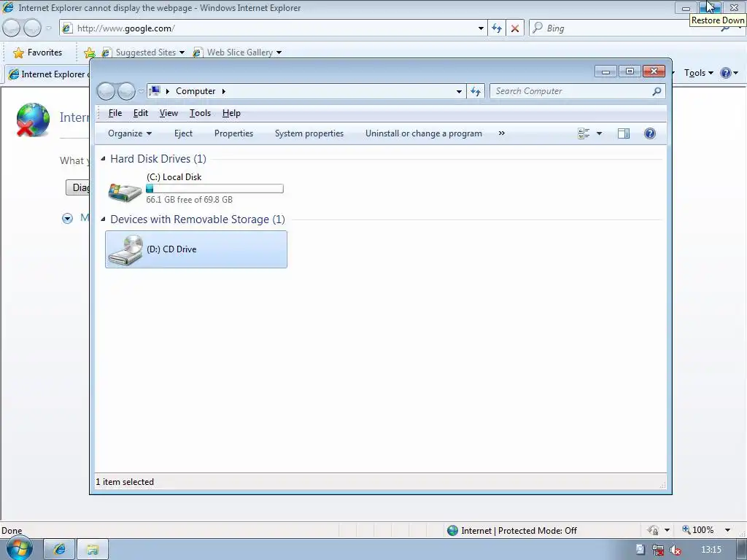
Task: Open the IE Tools command menu
Action: tap(698, 73)
